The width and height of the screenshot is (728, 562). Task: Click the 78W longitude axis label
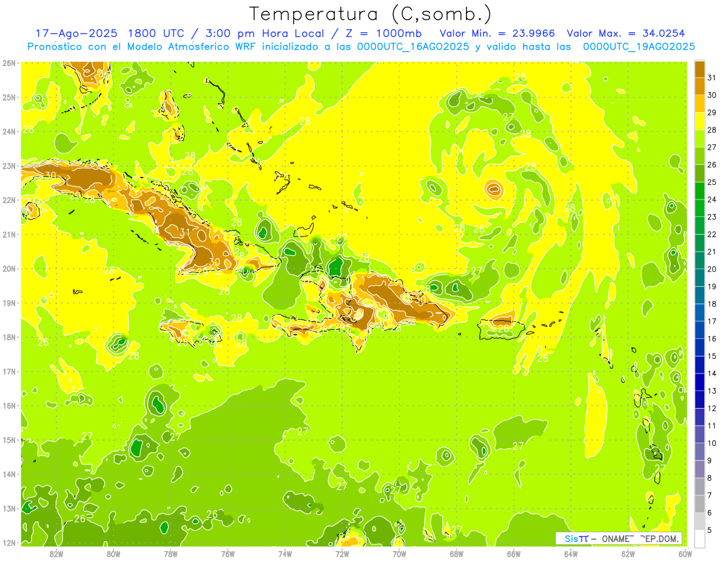(x=170, y=554)
